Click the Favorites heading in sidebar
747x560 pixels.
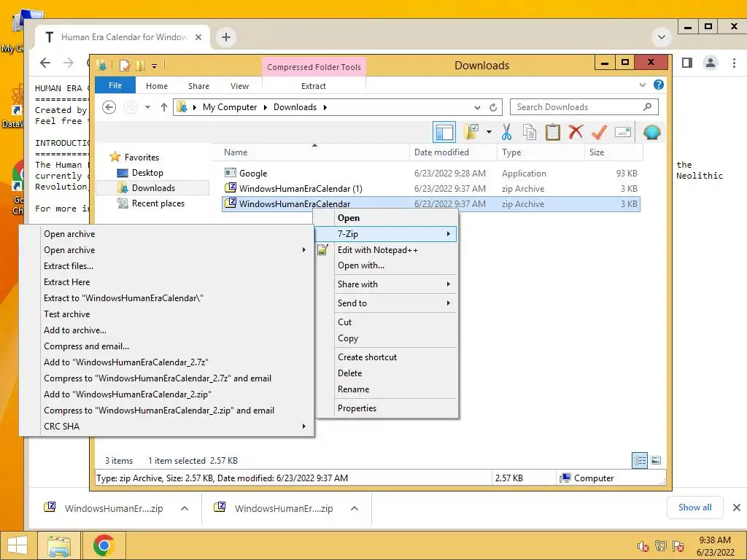coord(142,157)
